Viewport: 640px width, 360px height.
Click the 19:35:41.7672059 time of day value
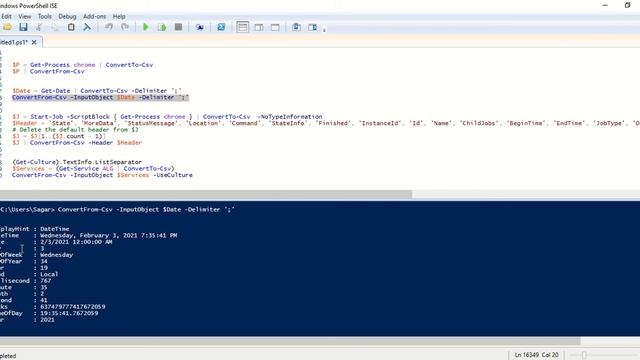pyautogui.click(x=69, y=313)
